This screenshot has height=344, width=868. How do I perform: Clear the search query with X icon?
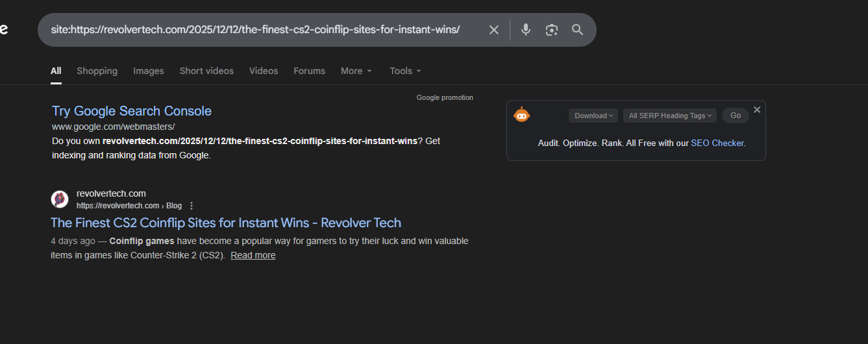click(494, 30)
